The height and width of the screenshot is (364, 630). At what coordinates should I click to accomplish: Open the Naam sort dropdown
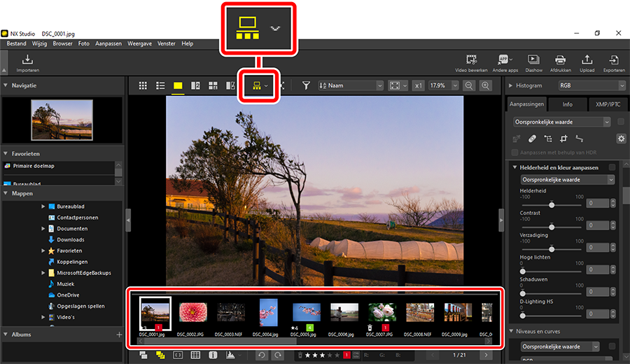coord(351,85)
